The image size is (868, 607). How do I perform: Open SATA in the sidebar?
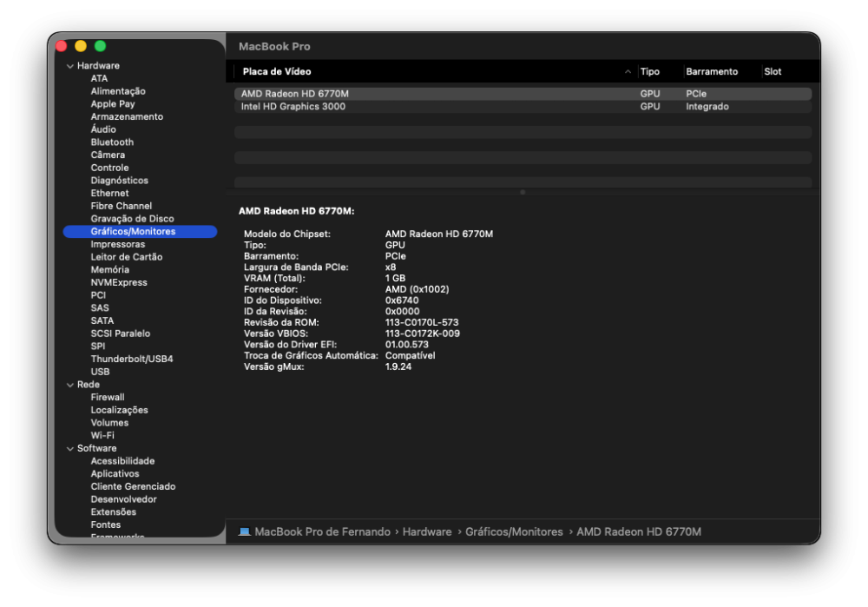pyautogui.click(x=102, y=320)
